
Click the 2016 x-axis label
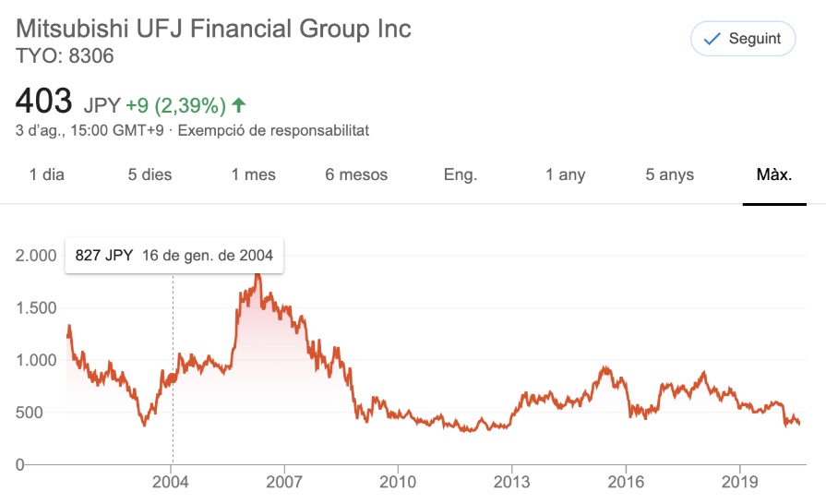(626, 483)
